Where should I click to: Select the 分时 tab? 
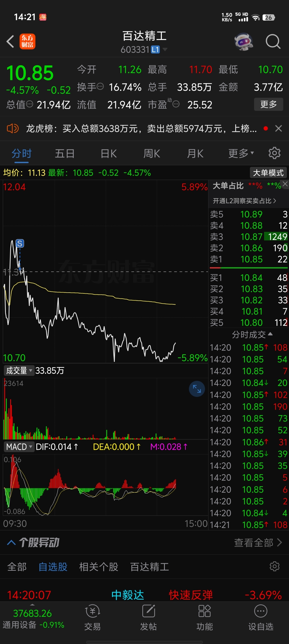click(x=22, y=154)
